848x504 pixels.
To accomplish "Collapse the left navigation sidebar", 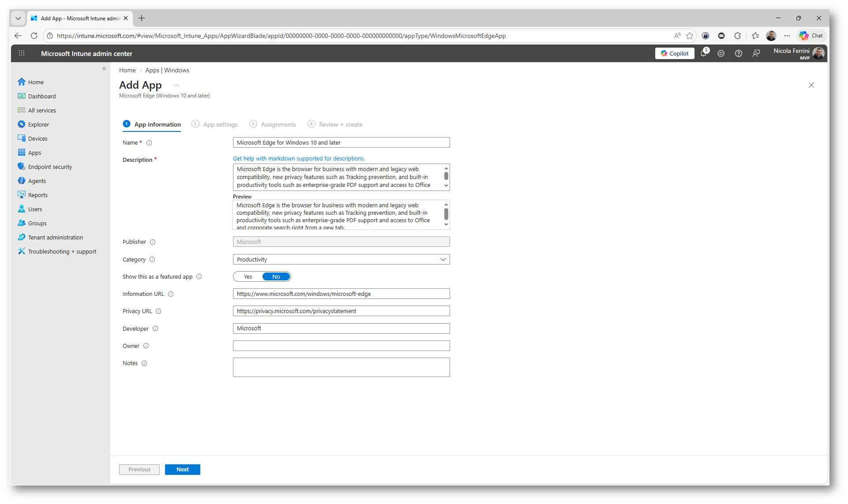I will pos(104,68).
